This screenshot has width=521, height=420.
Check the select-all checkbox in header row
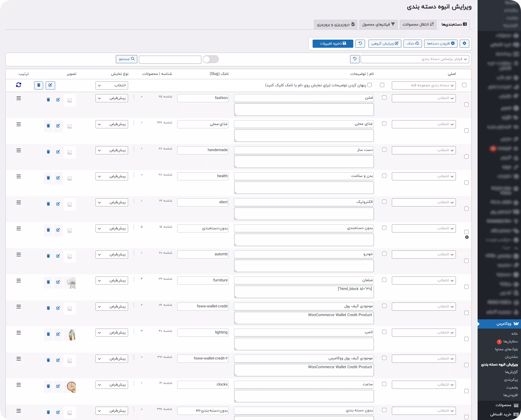[x=464, y=85]
